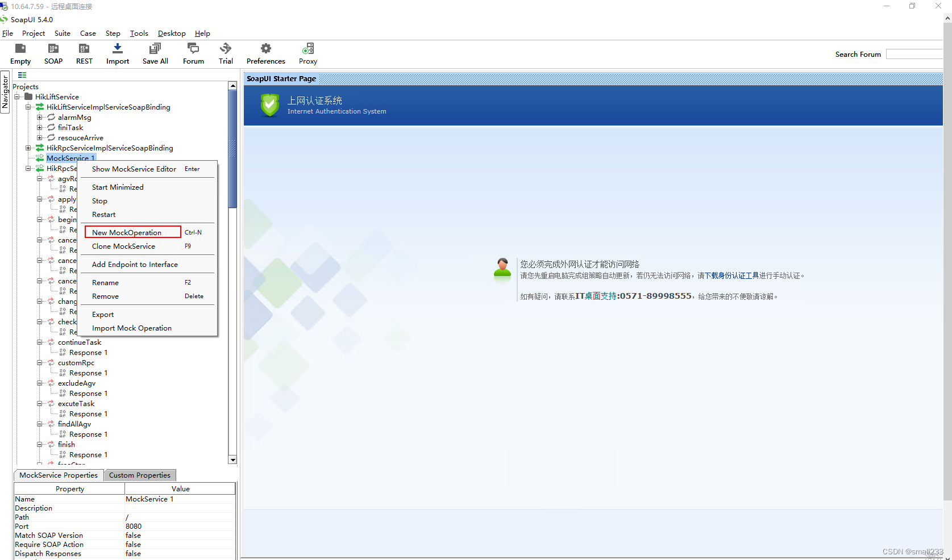Expand the alarmMsg operation node
952x560 pixels.
pos(40,117)
